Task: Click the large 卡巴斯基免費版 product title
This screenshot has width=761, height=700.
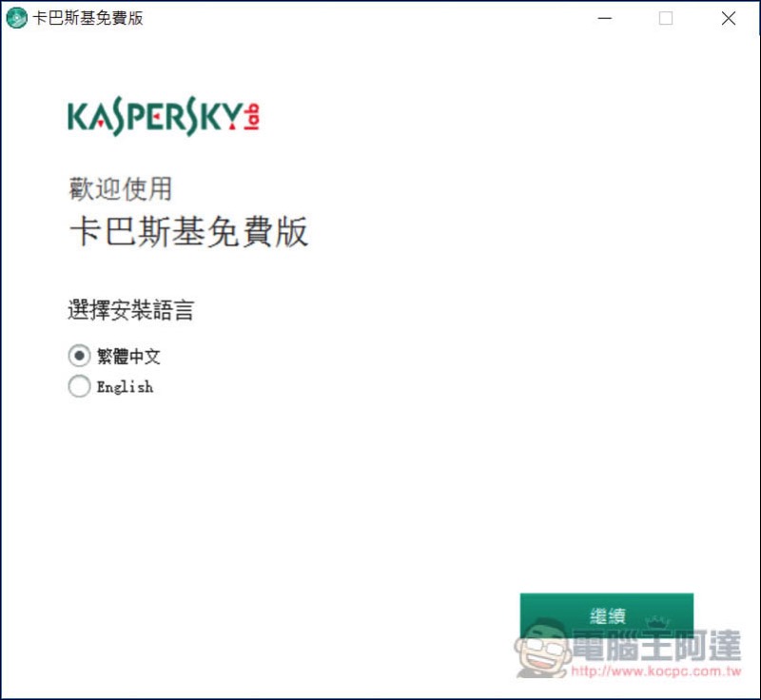Action: (x=188, y=231)
